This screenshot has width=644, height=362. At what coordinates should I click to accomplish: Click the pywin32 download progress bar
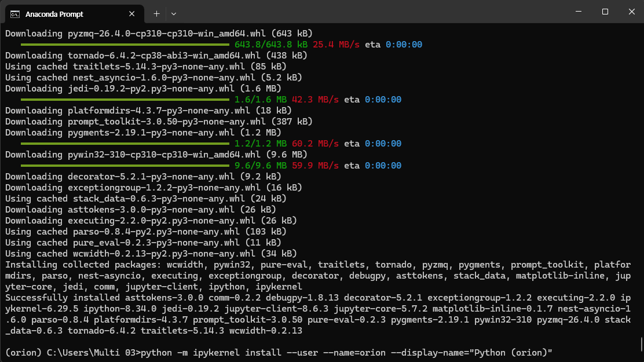pos(125,166)
